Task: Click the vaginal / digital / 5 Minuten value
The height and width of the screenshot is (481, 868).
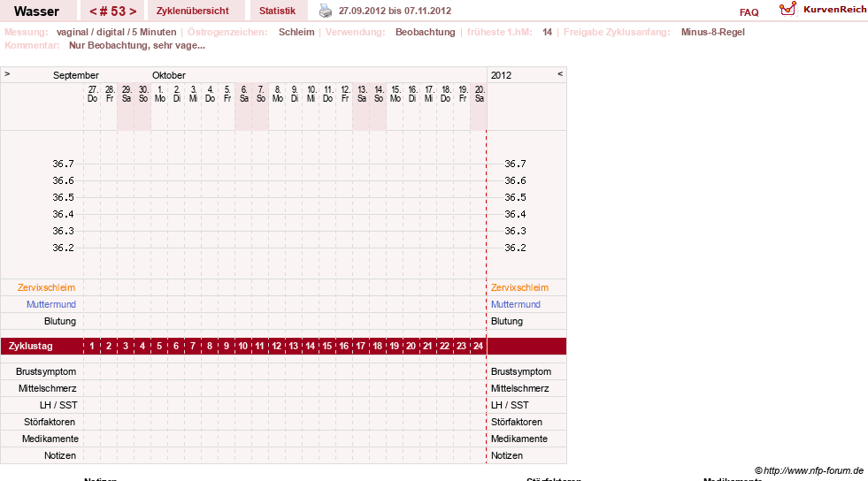Action: 116,32
